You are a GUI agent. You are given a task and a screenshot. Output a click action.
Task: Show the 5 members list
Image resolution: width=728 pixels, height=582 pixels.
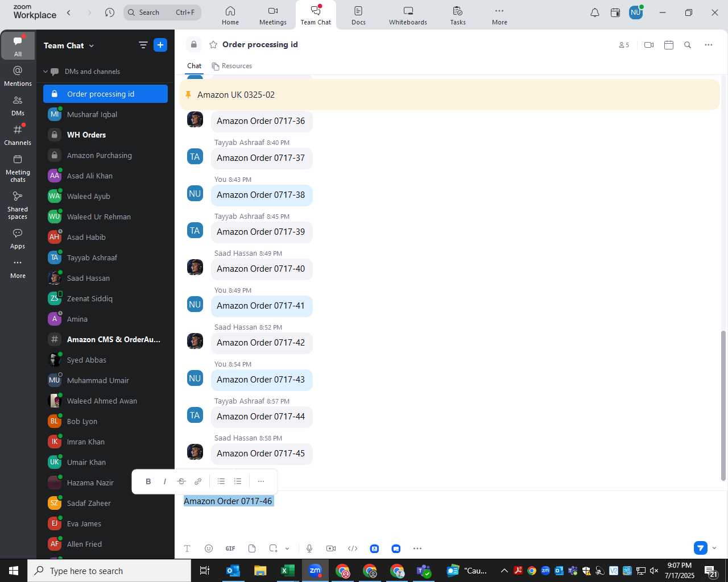pos(624,45)
